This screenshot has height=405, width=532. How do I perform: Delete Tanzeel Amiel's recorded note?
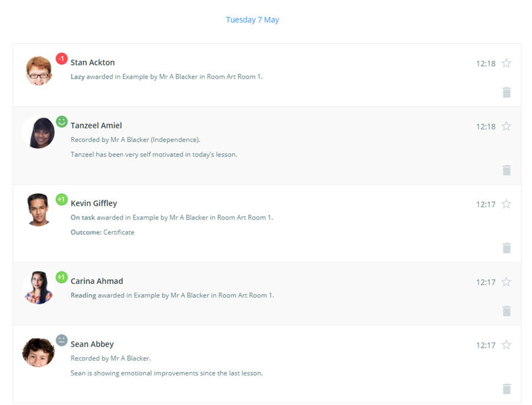pyautogui.click(x=506, y=170)
